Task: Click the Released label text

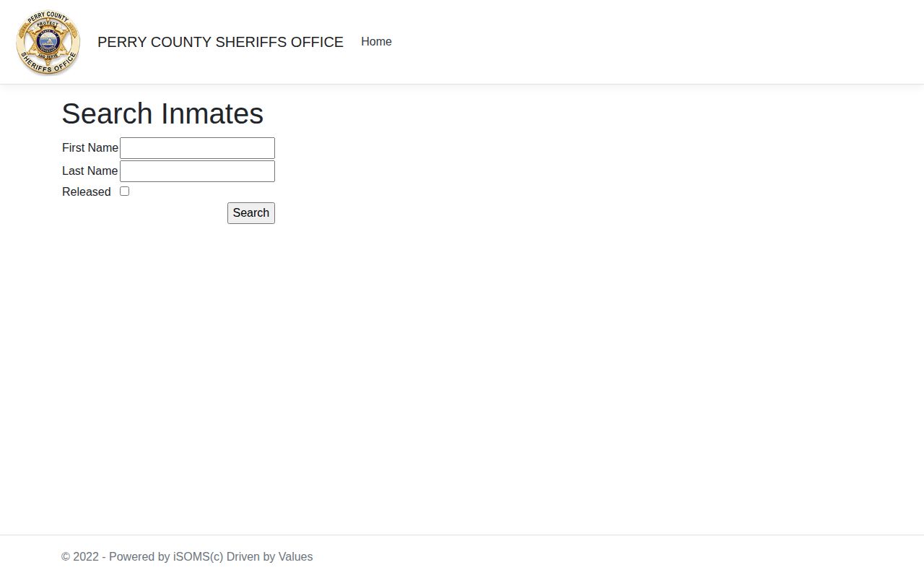Action: (87, 191)
